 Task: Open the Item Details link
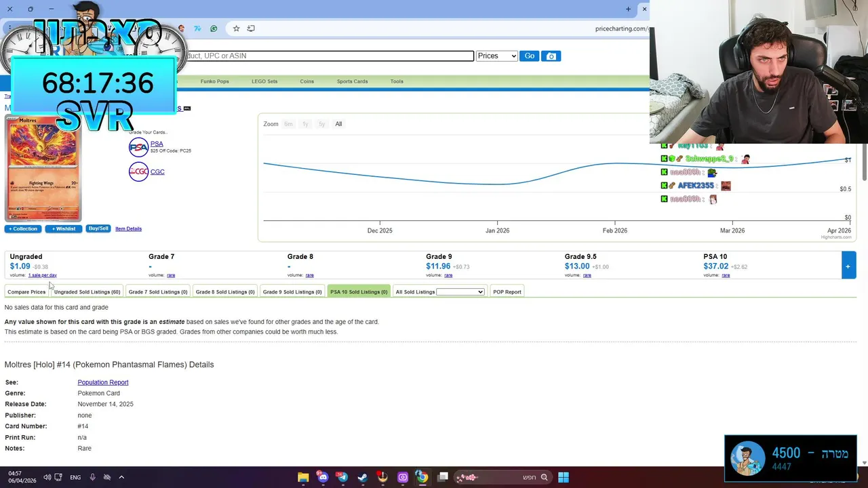pyautogui.click(x=128, y=229)
